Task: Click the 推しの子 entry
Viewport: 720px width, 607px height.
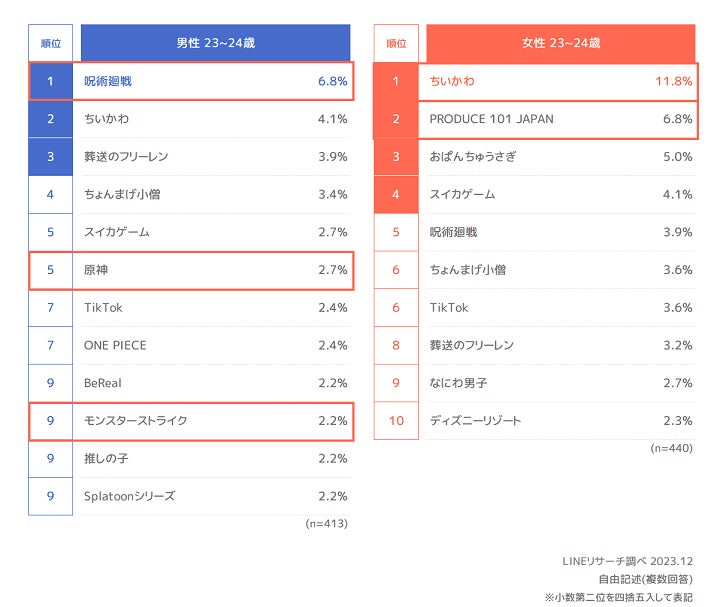Action: (x=108, y=459)
